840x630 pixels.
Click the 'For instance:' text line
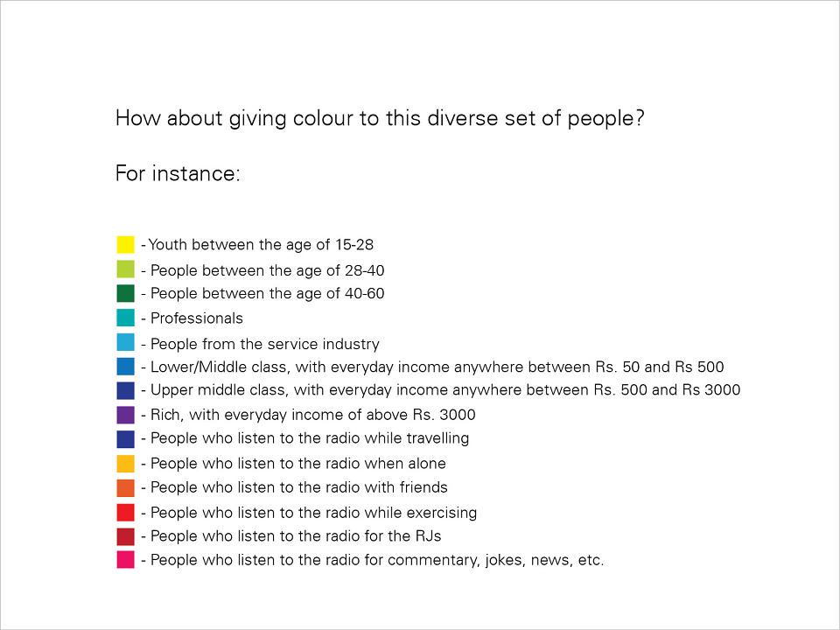178,173
